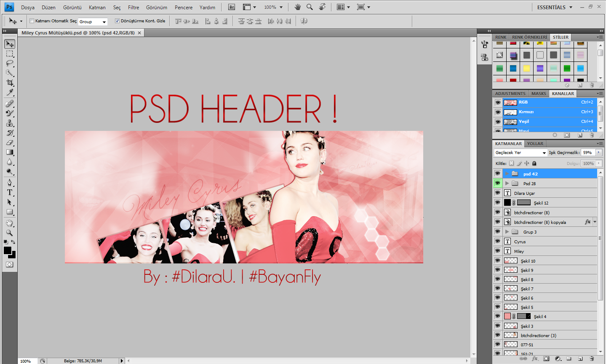Open the Filtre menu
Image resolution: width=606 pixels, height=364 pixels.
coord(133,8)
